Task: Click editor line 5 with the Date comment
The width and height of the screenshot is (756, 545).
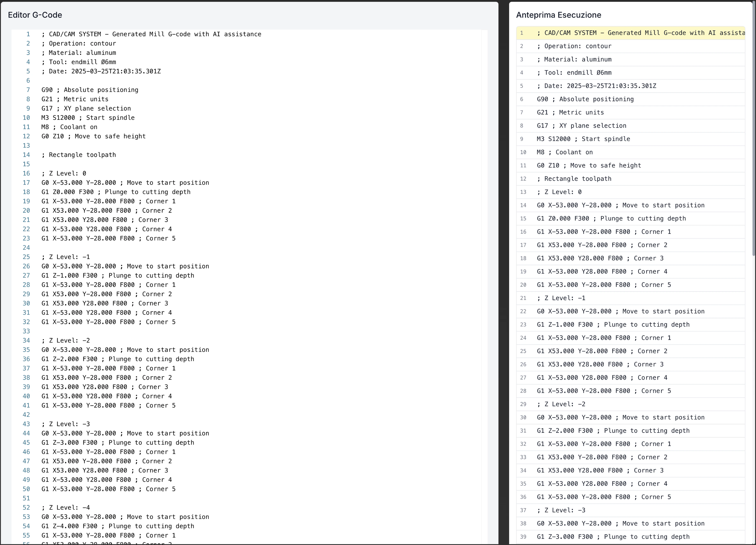Action: [101, 71]
